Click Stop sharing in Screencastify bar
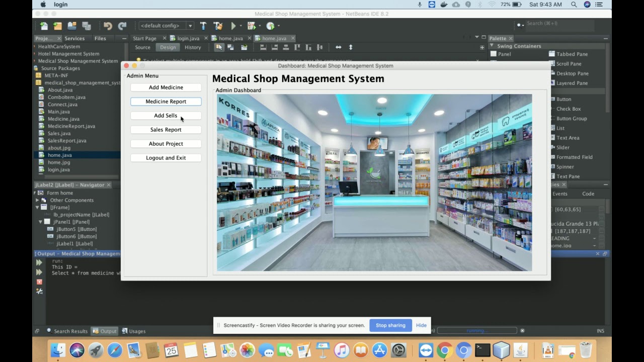The image size is (644, 362). pyautogui.click(x=390, y=325)
